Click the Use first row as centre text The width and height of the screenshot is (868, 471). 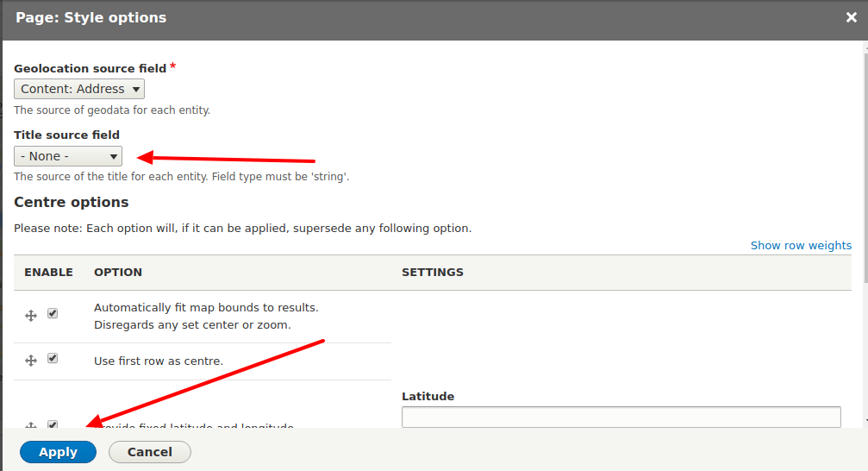(x=159, y=361)
